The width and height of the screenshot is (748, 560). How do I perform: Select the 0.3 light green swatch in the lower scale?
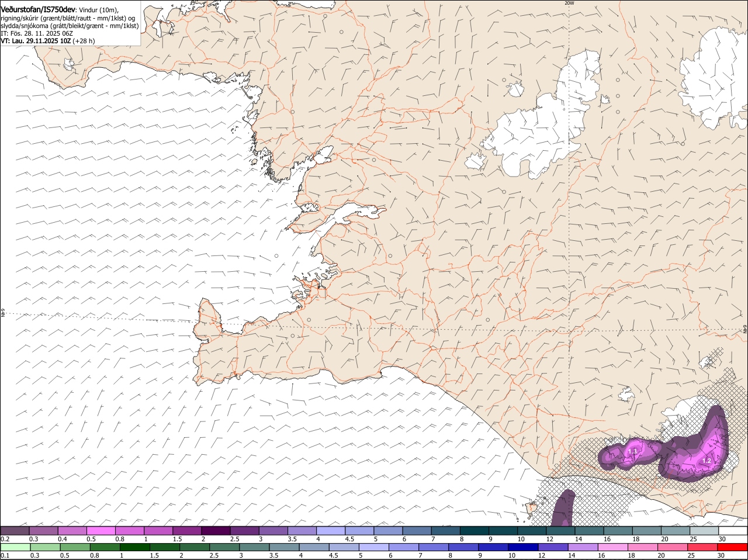tap(46, 547)
